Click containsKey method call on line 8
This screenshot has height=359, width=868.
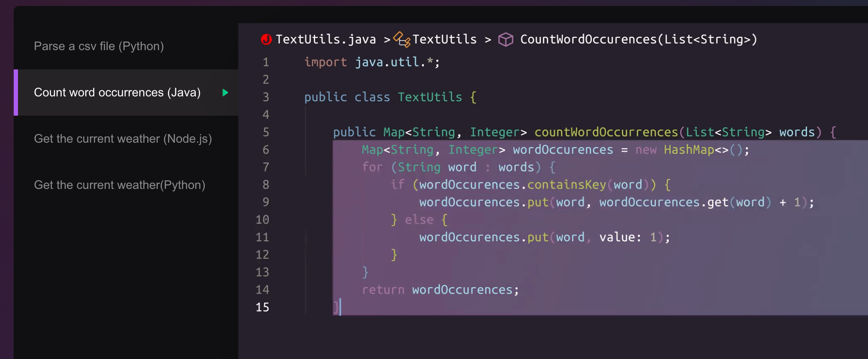[566, 185]
